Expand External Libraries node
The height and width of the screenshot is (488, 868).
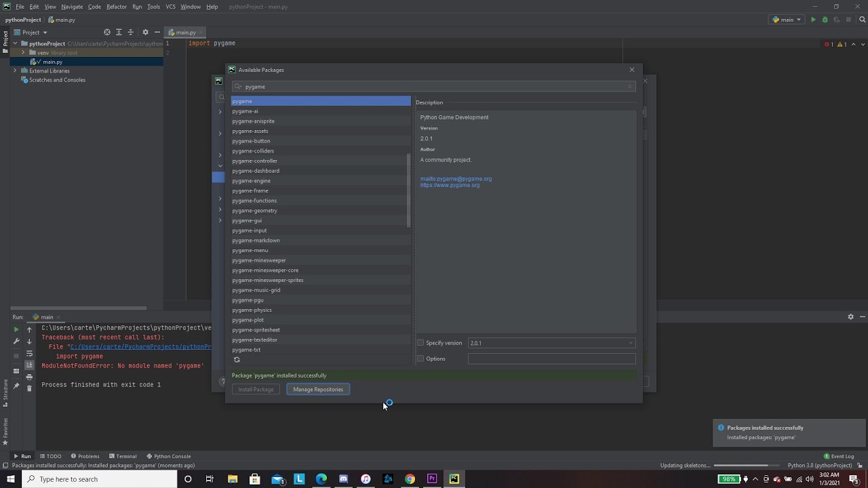[x=15, y=70]
